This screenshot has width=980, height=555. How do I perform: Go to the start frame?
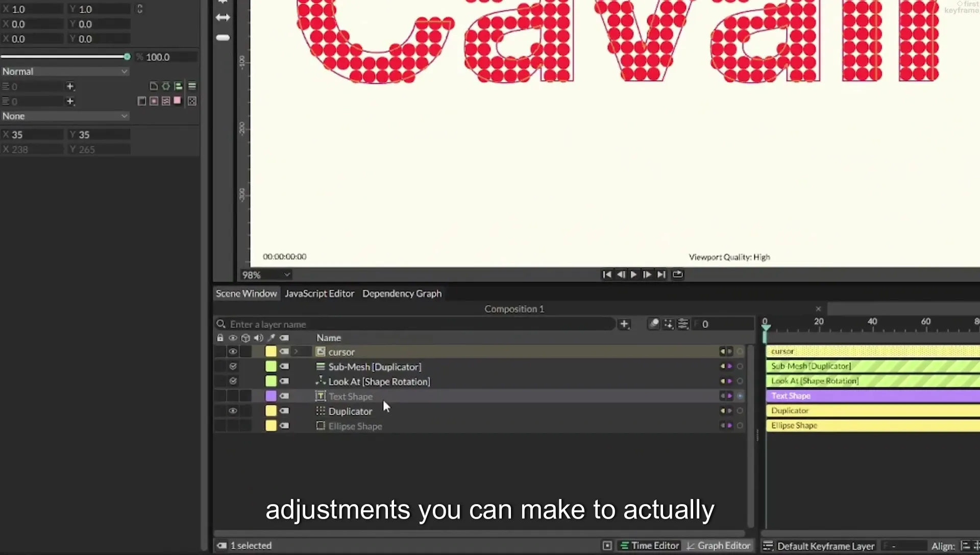point(607,274)
